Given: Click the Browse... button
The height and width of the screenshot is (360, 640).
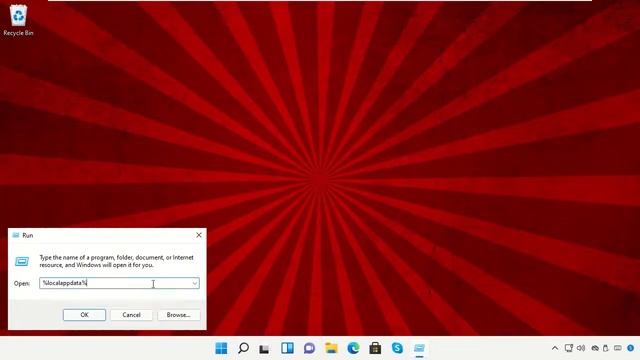Looking at the screenshot, I should tap(179, 315).
